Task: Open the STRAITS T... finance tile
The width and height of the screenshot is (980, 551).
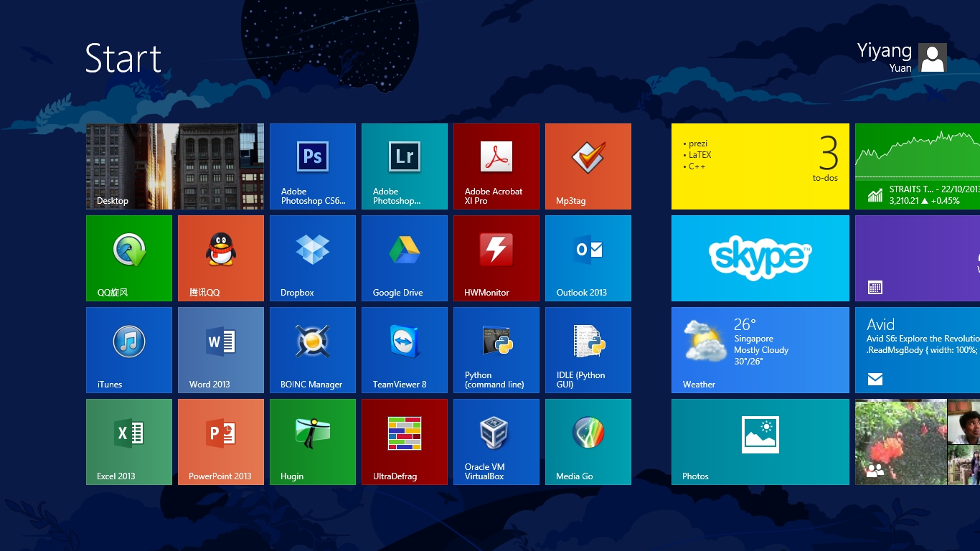Action: coord(918,166)
